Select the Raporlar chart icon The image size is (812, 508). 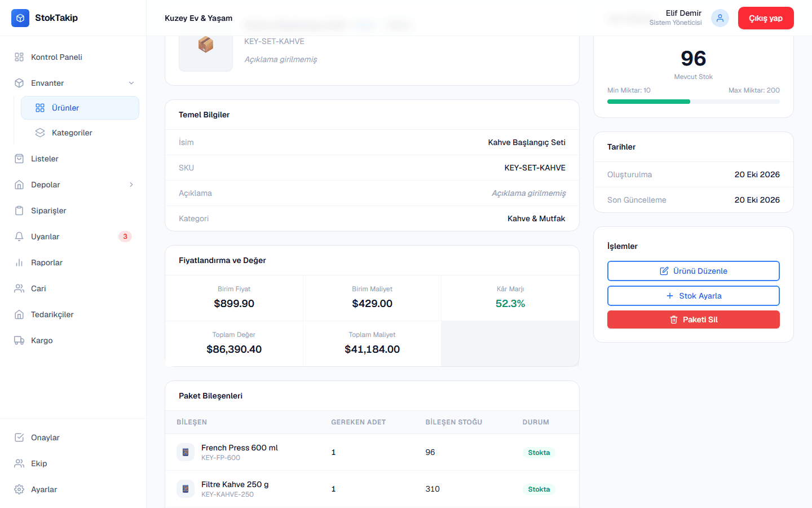[19, 262]
